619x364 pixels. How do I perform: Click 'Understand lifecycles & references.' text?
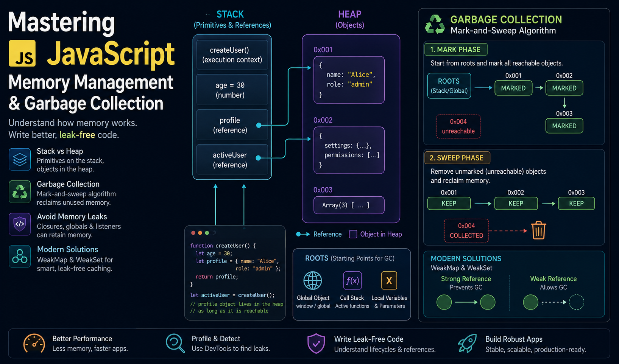point(385,350)
